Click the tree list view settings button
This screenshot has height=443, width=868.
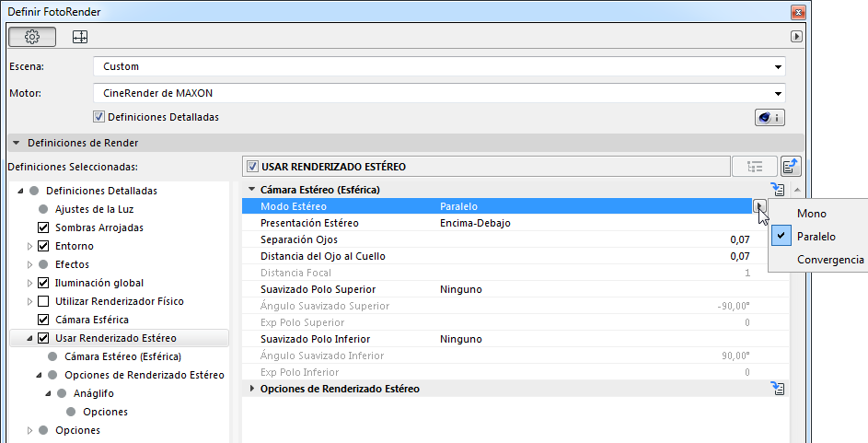pyautogui.click(x=755, y=167)
